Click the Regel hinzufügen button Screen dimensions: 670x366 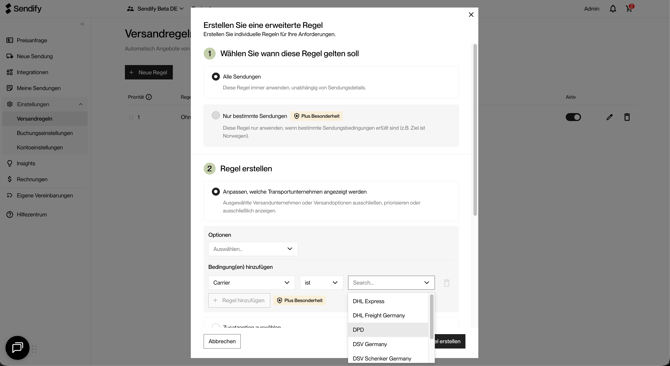tap(239, 300)
